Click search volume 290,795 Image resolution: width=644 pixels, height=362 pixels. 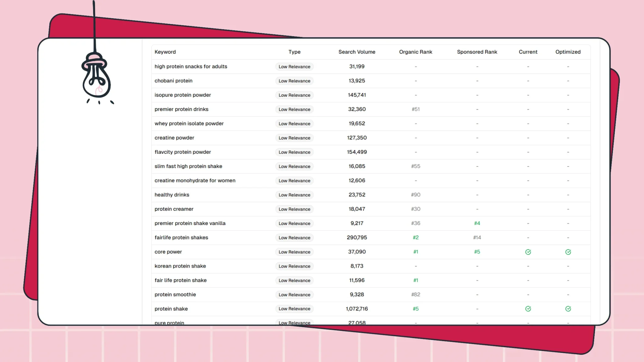coord(357,238)
